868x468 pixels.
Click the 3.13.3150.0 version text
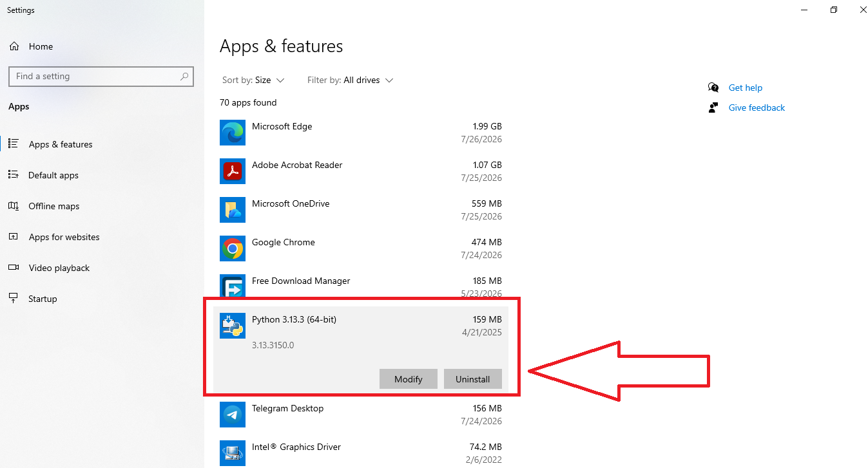273,345
